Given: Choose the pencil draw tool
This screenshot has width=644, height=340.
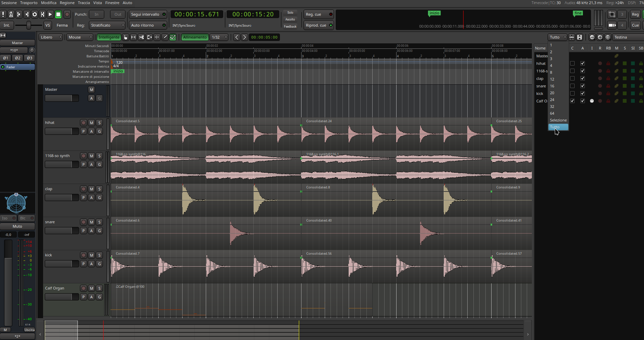Looking at the screenshot, I should pyautogui.click(x=165, y=37).
